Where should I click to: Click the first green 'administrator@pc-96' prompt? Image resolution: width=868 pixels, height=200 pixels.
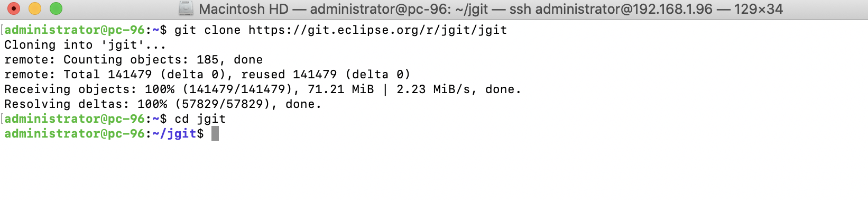point(75,30)
